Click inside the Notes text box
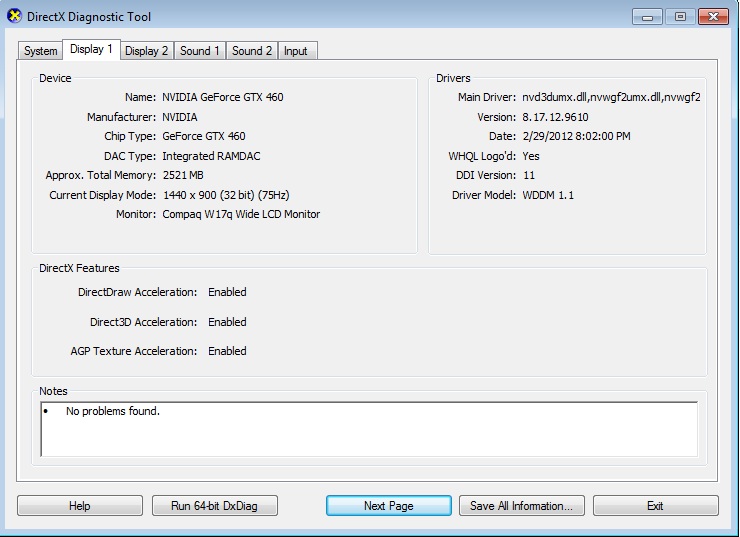This screenshot has height=537, width=740. click(369, 429)
